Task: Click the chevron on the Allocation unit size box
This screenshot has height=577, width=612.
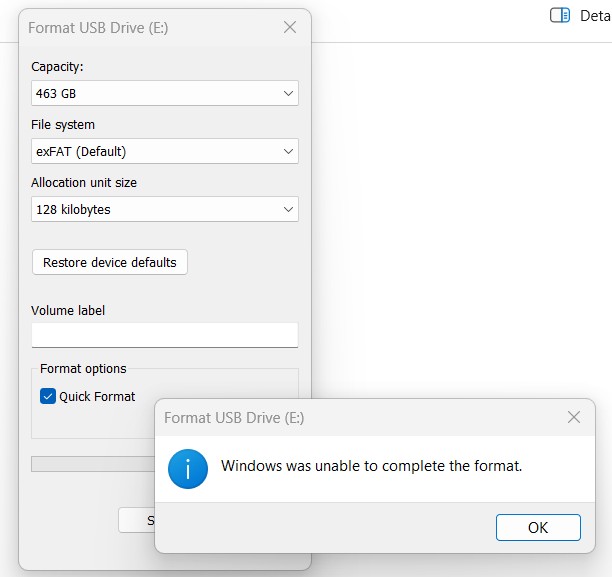Action: click(x=288, y=210)
